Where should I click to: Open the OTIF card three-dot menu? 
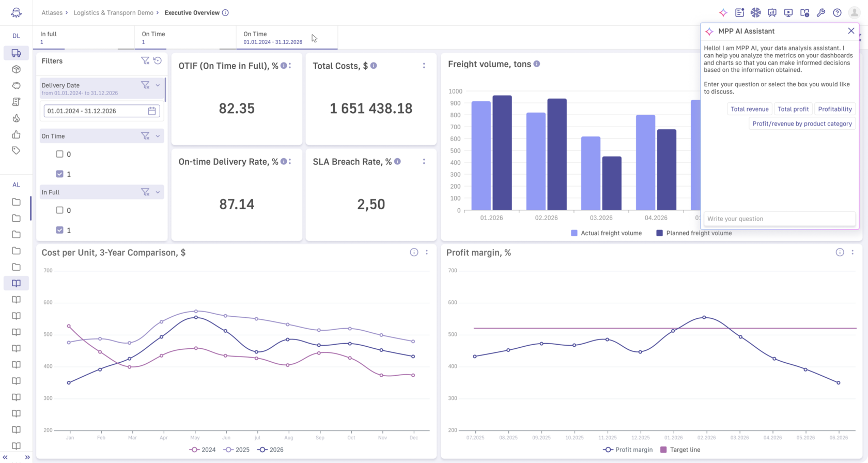click(290, 66)
